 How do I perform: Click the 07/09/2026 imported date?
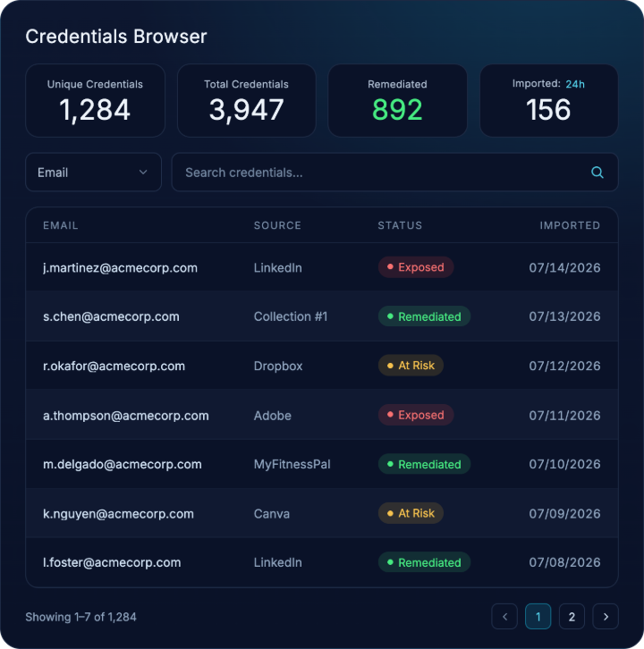click(564, 514)
